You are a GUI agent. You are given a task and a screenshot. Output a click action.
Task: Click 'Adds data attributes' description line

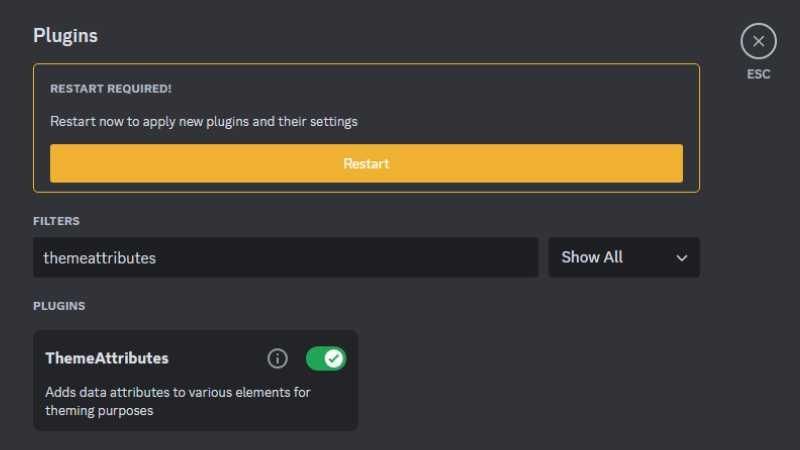[x=178, y=392]
